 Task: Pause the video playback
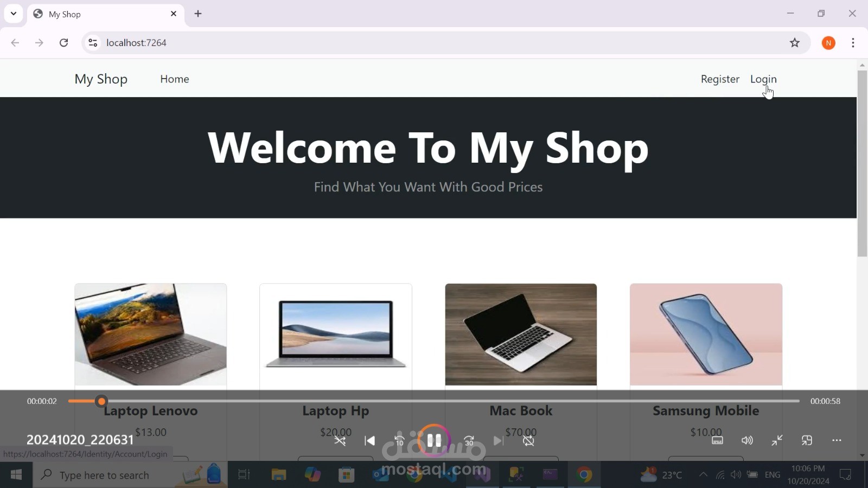pyautogui.click(x=434, y=440)
